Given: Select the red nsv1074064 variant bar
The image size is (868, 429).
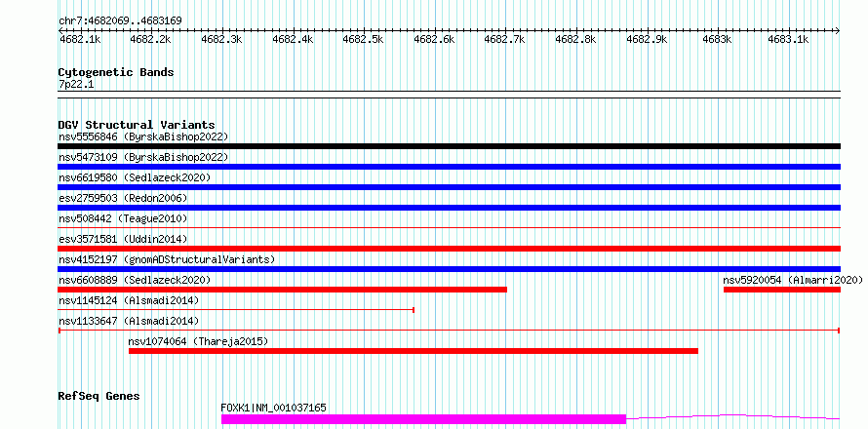Looking at the screenshot, I should click(414, 351).
